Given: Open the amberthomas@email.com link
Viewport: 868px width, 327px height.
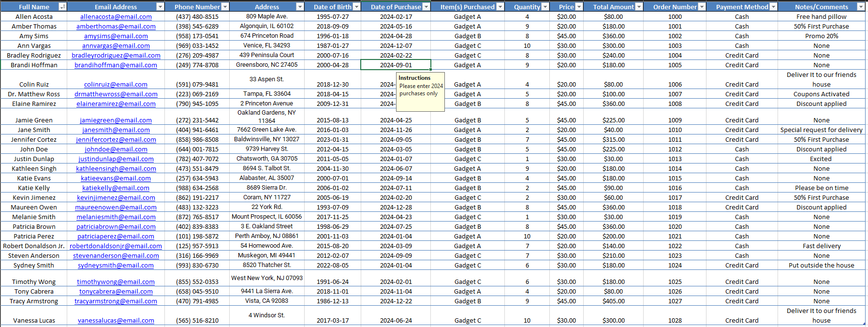Looking at the screenshot, I should (x=116, y=26).
